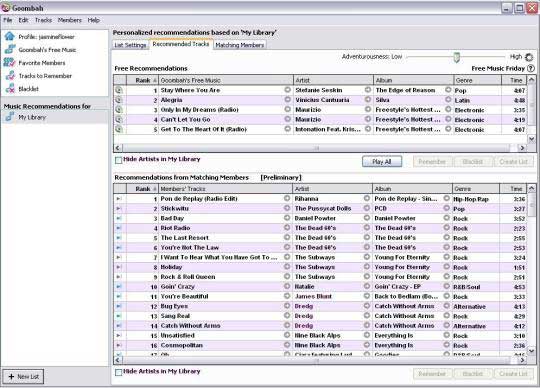Sort by Members' Tracks column header
This screenshot has height=388, width=540.
coord(226,189)
